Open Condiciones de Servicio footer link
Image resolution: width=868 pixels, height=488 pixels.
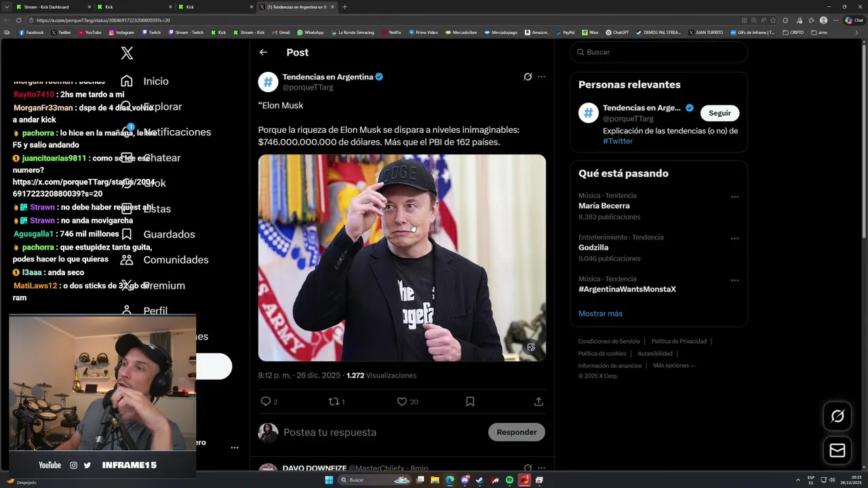coord(609,342)
